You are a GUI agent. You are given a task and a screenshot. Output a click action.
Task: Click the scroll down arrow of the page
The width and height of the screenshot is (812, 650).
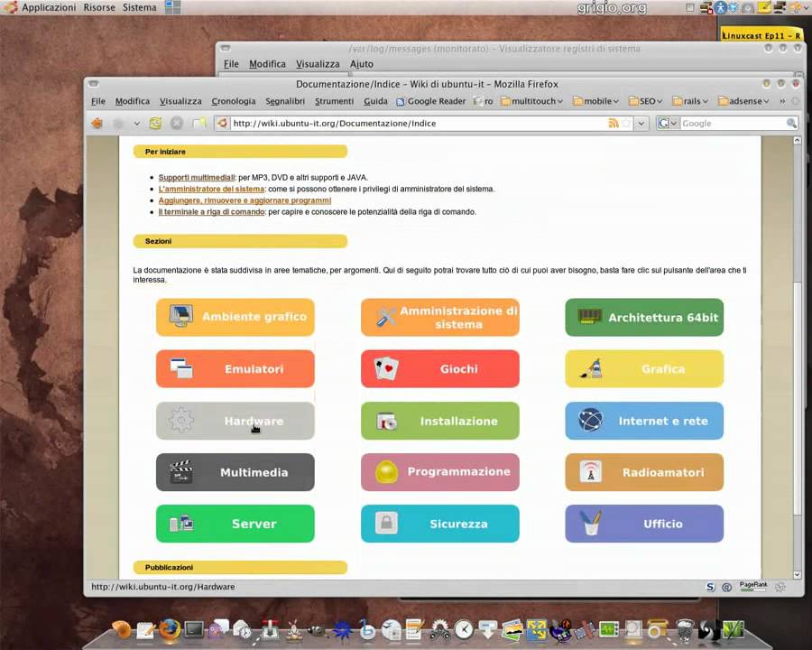797,574
